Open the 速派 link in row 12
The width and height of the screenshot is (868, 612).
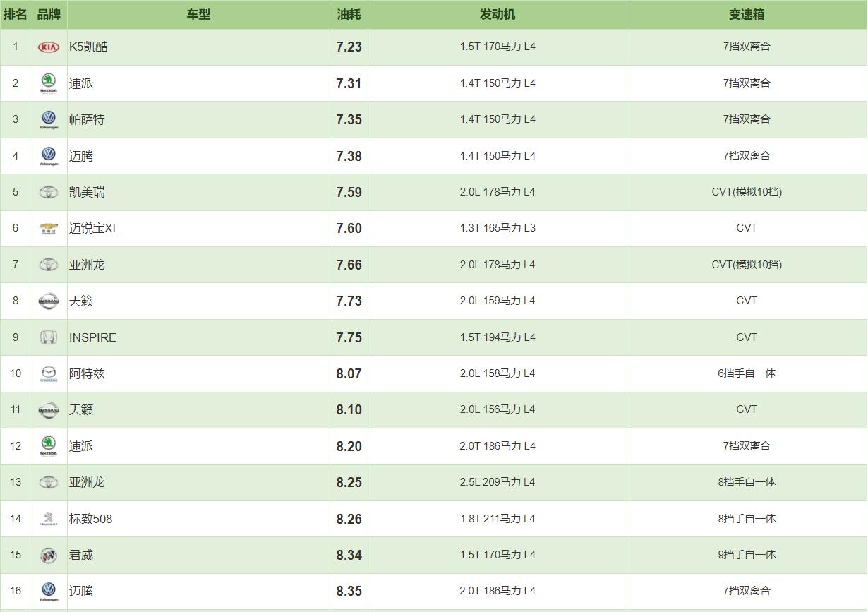point(81,446)
